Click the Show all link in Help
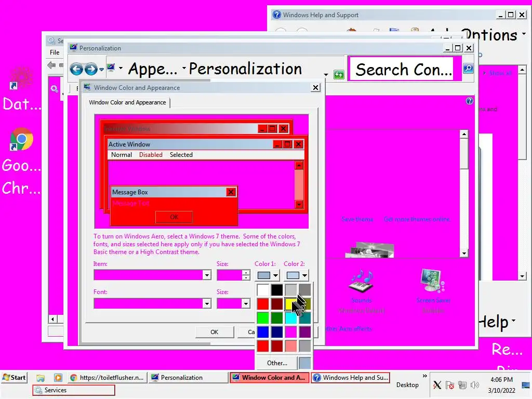The height and width of the screenshot is (399, 532). 500,73
